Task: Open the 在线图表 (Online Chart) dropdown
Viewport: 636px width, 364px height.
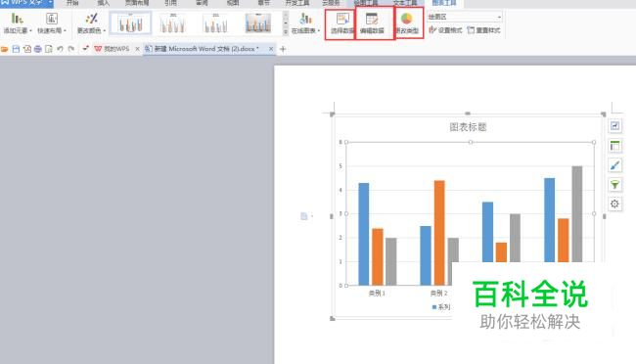Action: (x=306, y=23)
